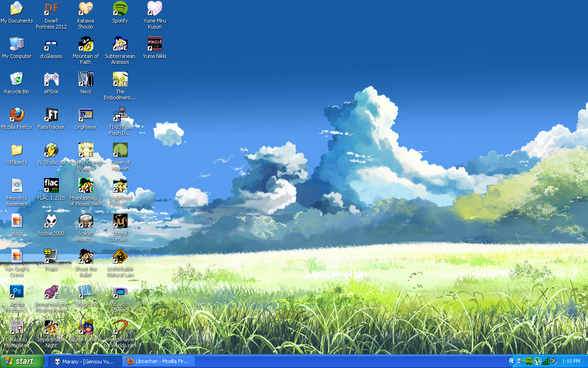The image size is (588, 368).
Task: Select the Scarlet Weath... icon
Action: 86,221
